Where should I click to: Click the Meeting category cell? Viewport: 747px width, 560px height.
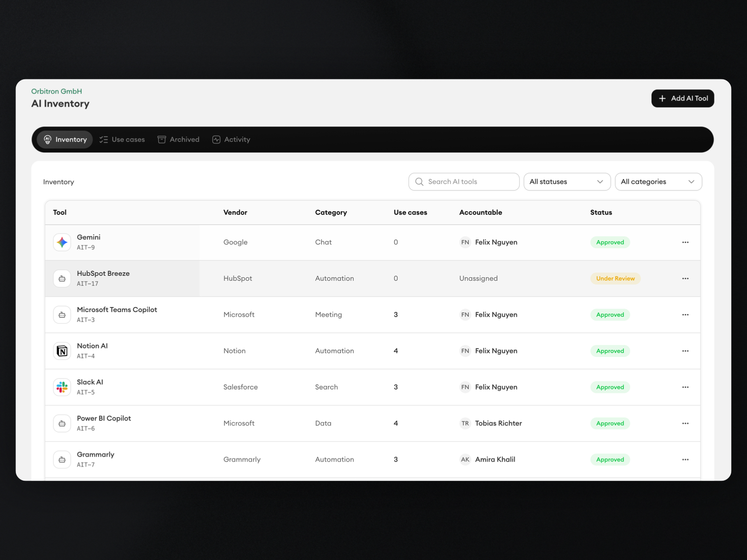pos(329,315)
